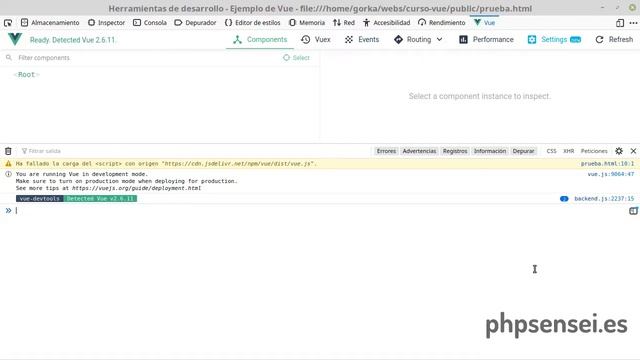Switch to the Red tab
Image resolution: width=640 pixels, height=360 pixels.
pos(344,23)
